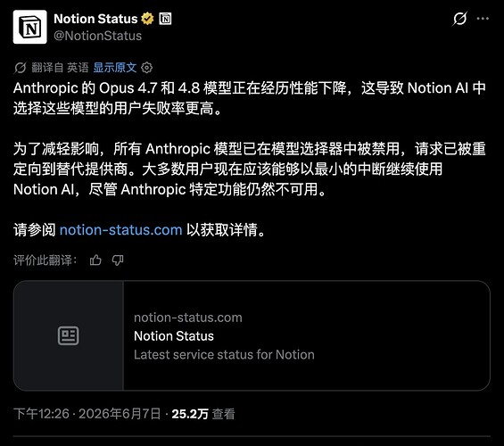Screen dimensions: 504x446
Task: Click the @NotionStatus handle
Action: pyautogui.click(x=98, y=36)
